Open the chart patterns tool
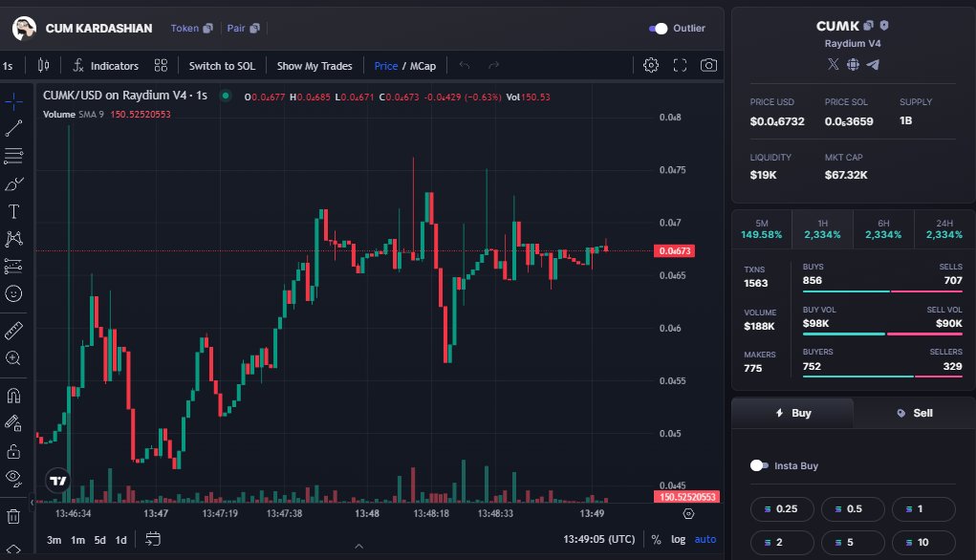Viewport: 976px width, 560px height. [x=13, y=239]
